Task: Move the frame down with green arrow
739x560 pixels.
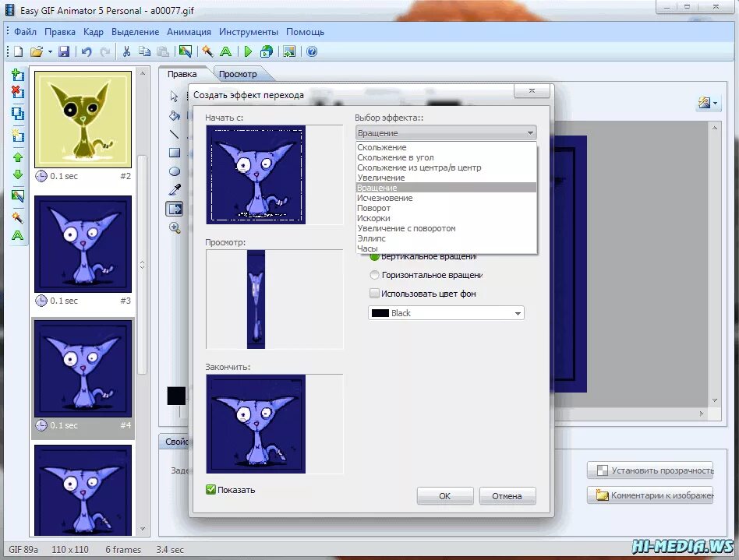Action: (18, 174)
